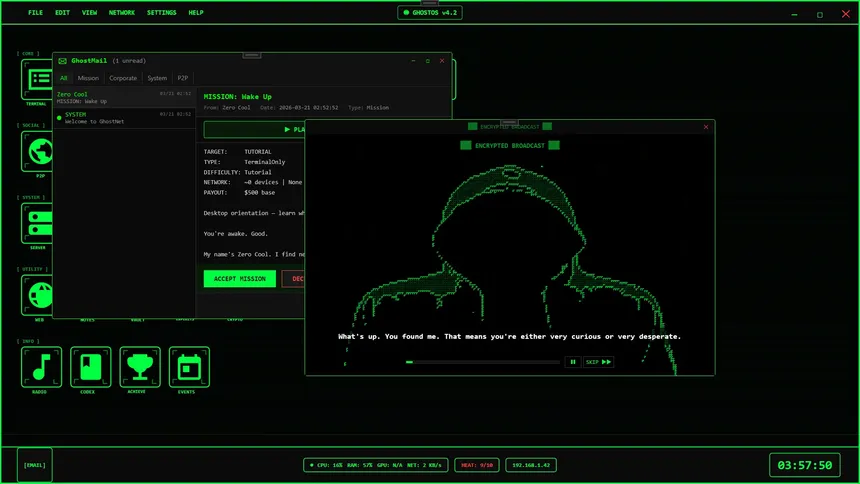Pause the encrypted broadcast playback

pyautogui.click(x=573, y=362)
